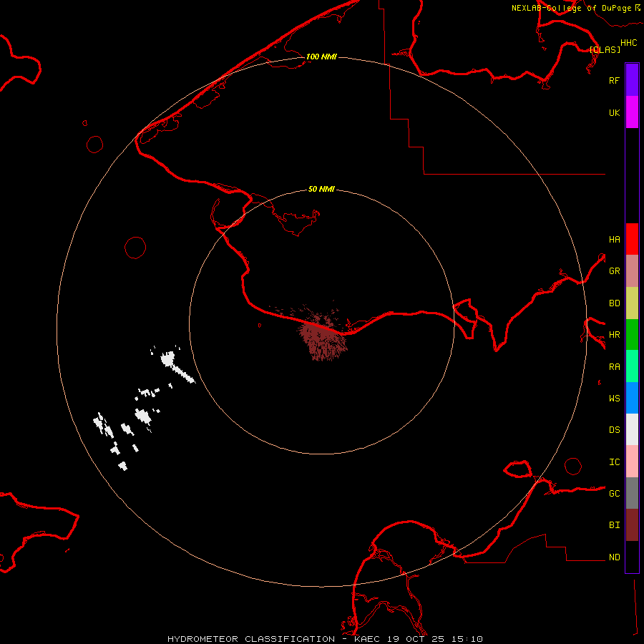Click the purple RF legend color swatch

coord(632,80)
